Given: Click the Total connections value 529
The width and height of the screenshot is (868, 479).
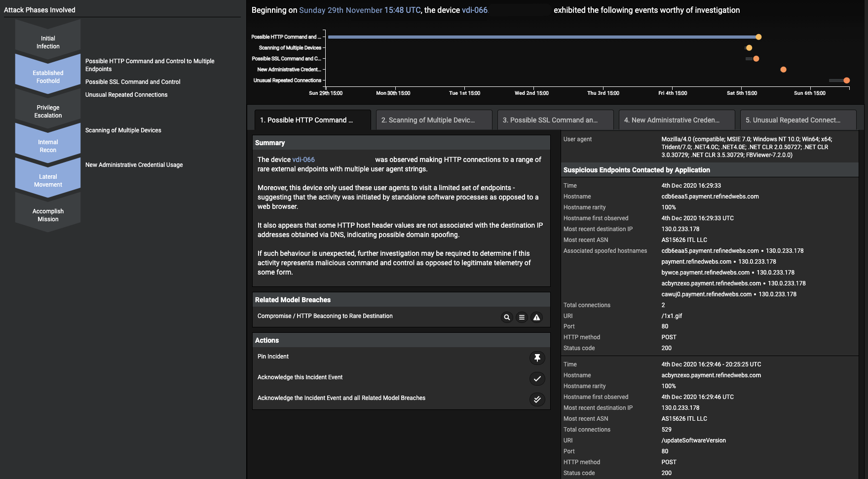Looking at the screenshot, I should pos(666,430).
